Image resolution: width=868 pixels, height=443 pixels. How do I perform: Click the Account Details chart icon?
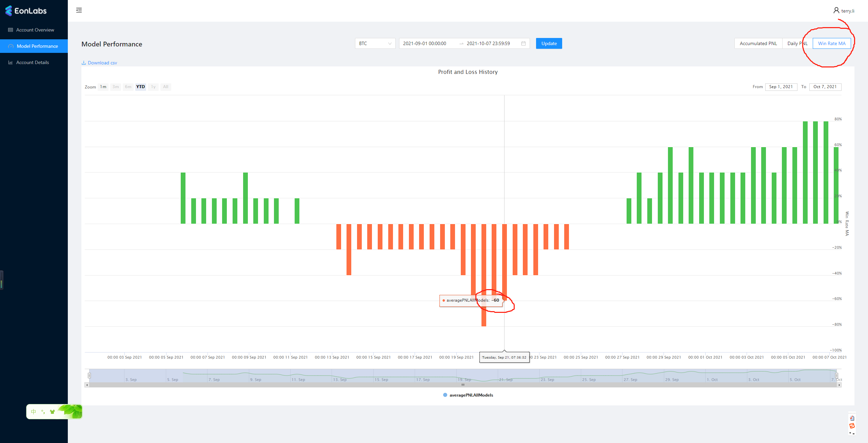pos(11,62)
